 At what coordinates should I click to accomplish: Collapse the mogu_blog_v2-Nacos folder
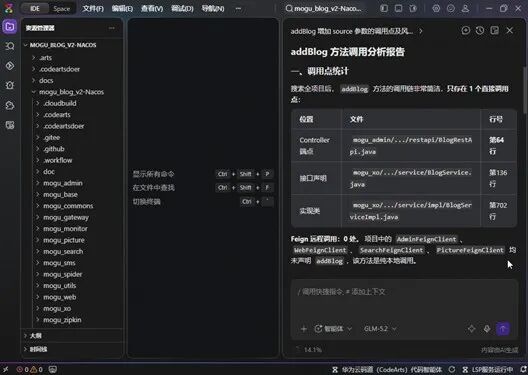[34, 92]
